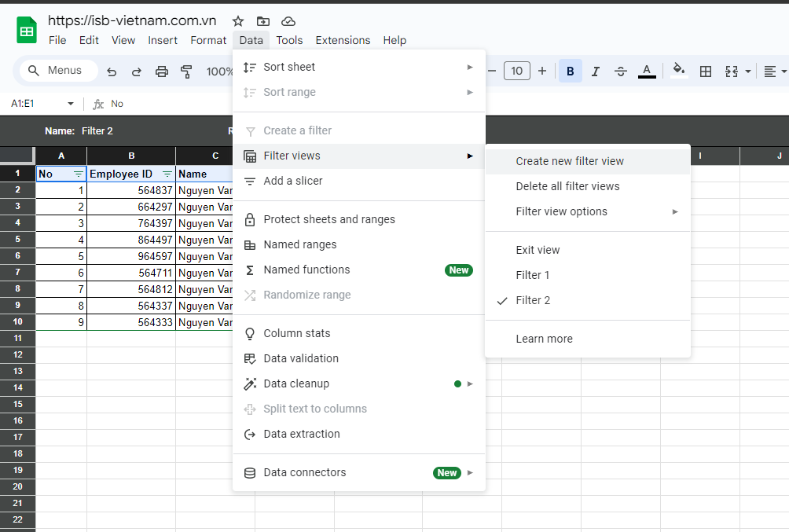Screen dimensions: 789x532
Task: Select the paint format roller icon
Action: point(187,72)
